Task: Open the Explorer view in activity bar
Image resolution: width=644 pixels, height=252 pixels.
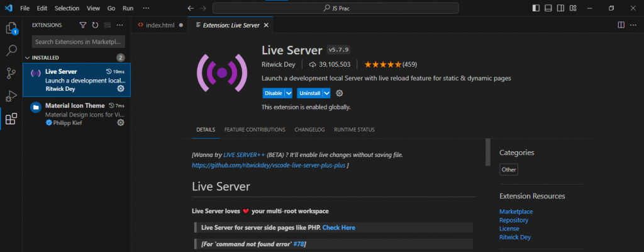Action: [x=11, y=28]
